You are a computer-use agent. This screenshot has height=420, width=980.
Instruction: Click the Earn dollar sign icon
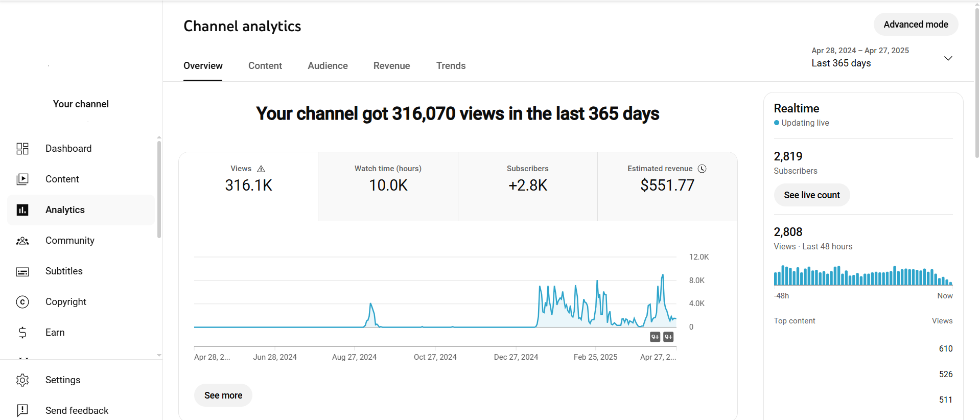point(22,333)
